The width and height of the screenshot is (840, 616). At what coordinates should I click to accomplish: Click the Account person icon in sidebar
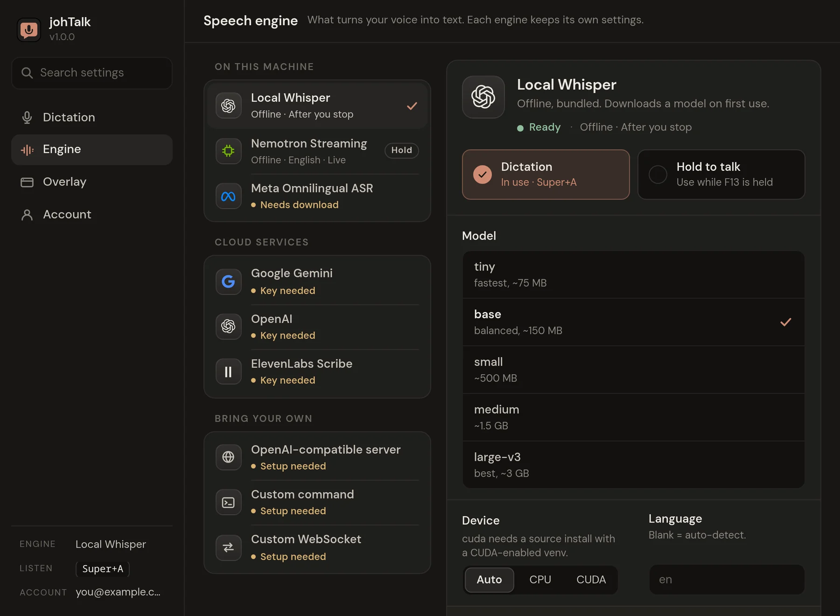(x=27, y=215)
